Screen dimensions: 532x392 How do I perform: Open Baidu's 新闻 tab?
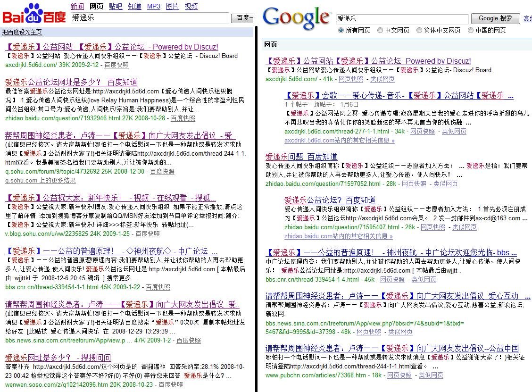(78, 6)
